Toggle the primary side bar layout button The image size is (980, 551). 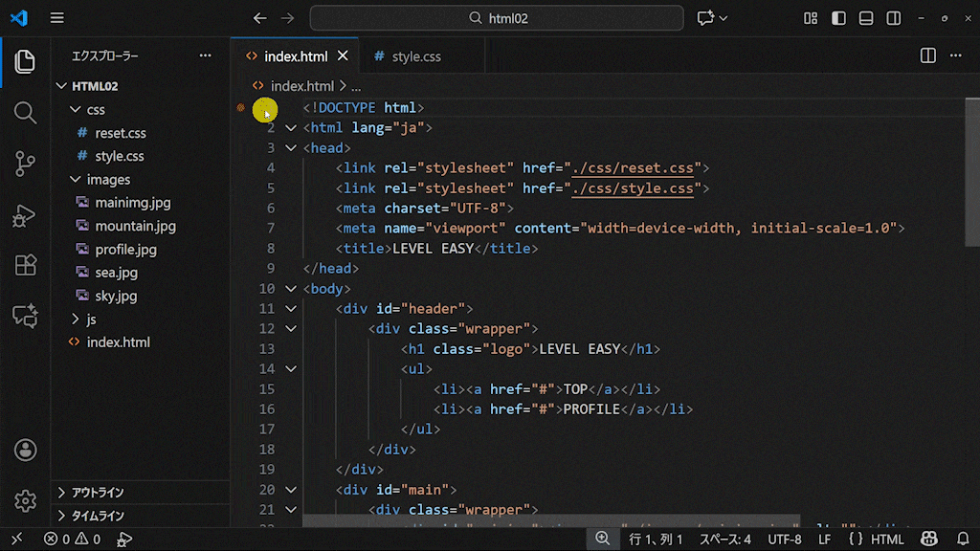(x=838, y=18)
